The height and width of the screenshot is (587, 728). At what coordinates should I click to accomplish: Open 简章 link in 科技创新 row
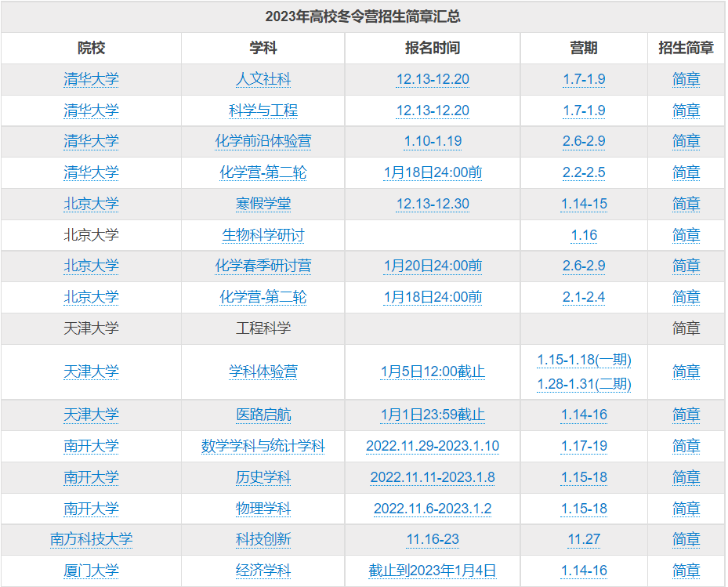686,539
